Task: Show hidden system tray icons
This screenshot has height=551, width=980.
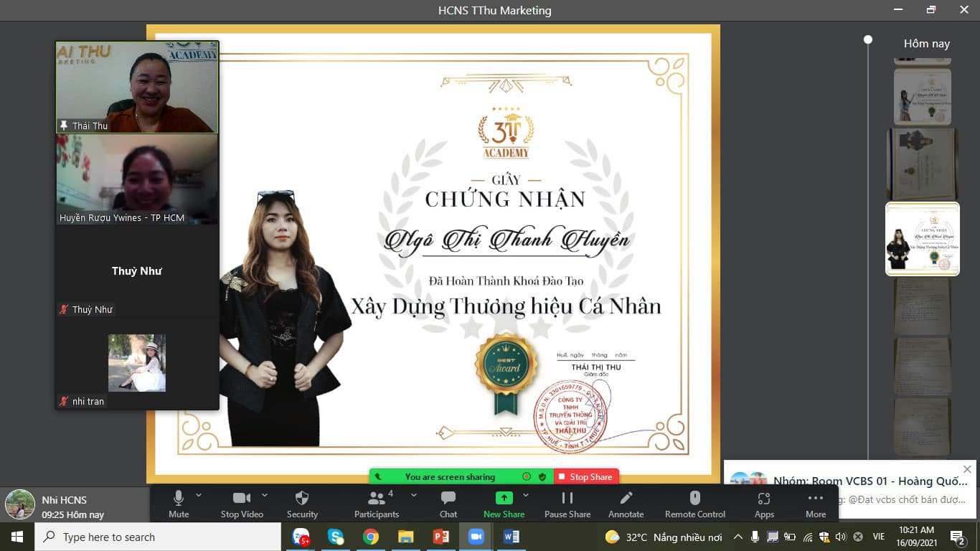Action: coord(738,537)
